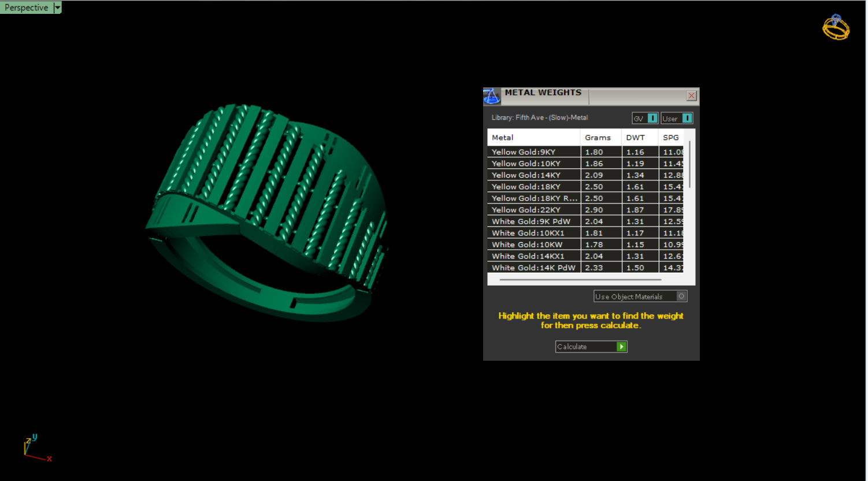Sort by the Grams column header
Viewport: 868px width, 481px height.
point(600,138)
